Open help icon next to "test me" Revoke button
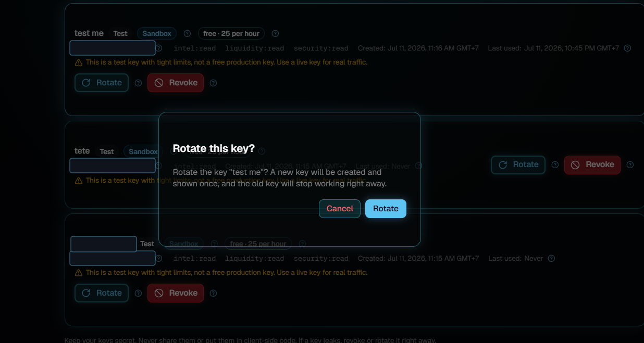 [213, 83]
